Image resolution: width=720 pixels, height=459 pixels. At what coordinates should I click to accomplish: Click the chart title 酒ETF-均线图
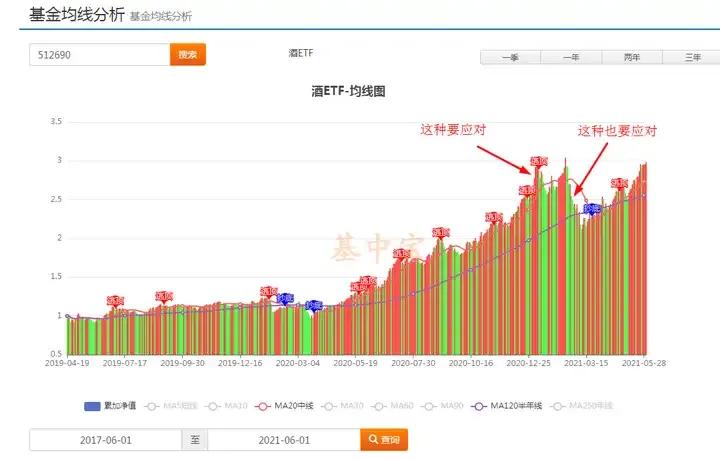pyautogui.click(x=348, y=91)
